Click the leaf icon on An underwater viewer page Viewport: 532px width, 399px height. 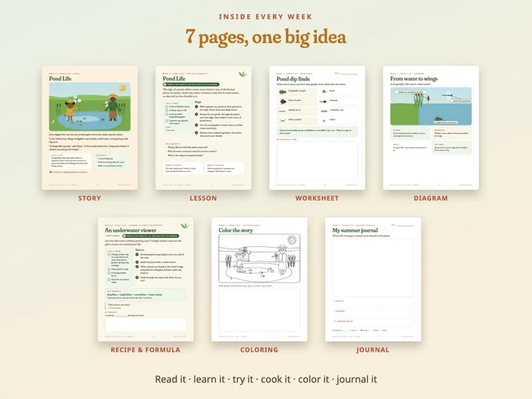coord(185,226)
